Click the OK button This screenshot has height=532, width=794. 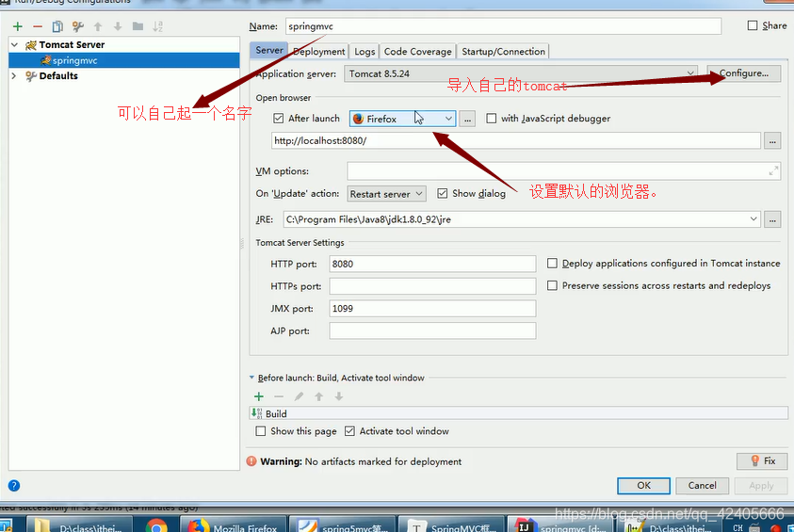click(643, 486)
